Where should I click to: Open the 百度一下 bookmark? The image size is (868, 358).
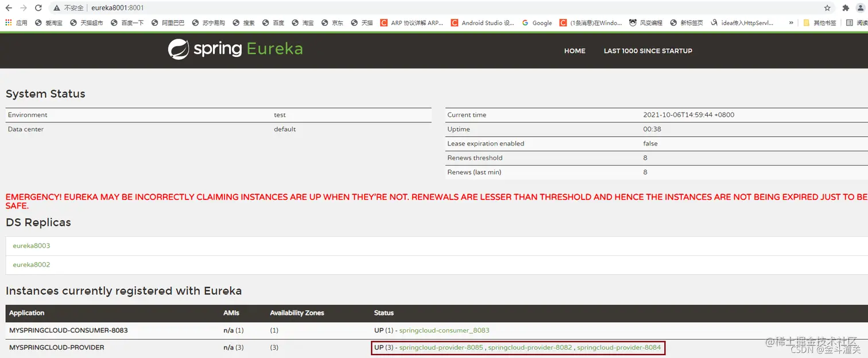click(x=127, y=23)
